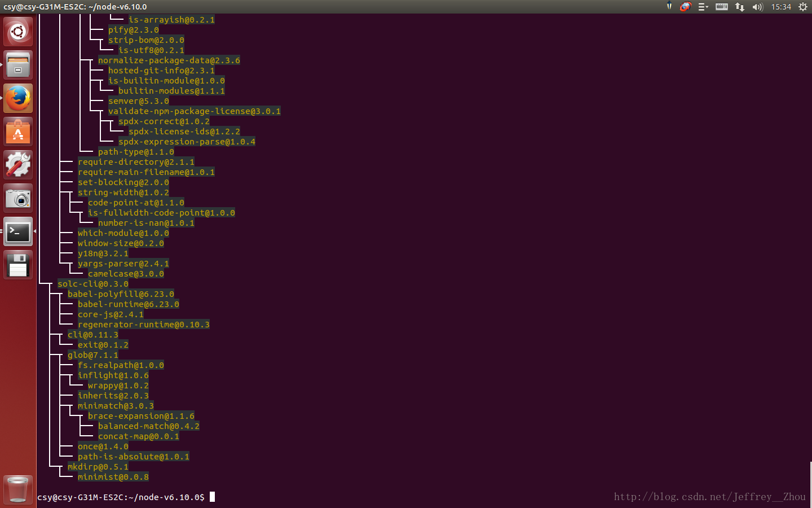Click the semver@5.3.0 entry
The width and height of the screenshot is (812, 508).
139,101
